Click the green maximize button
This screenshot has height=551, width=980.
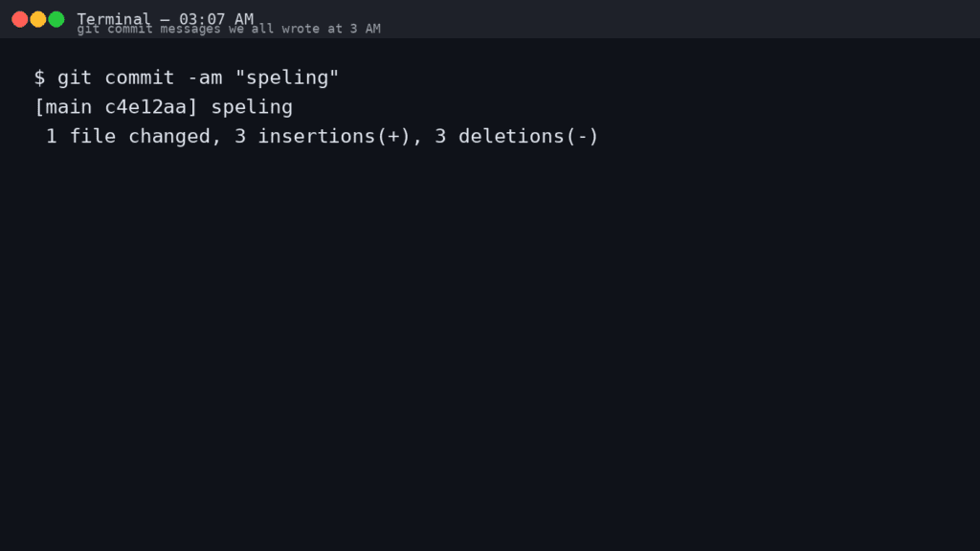pos(57,17)
